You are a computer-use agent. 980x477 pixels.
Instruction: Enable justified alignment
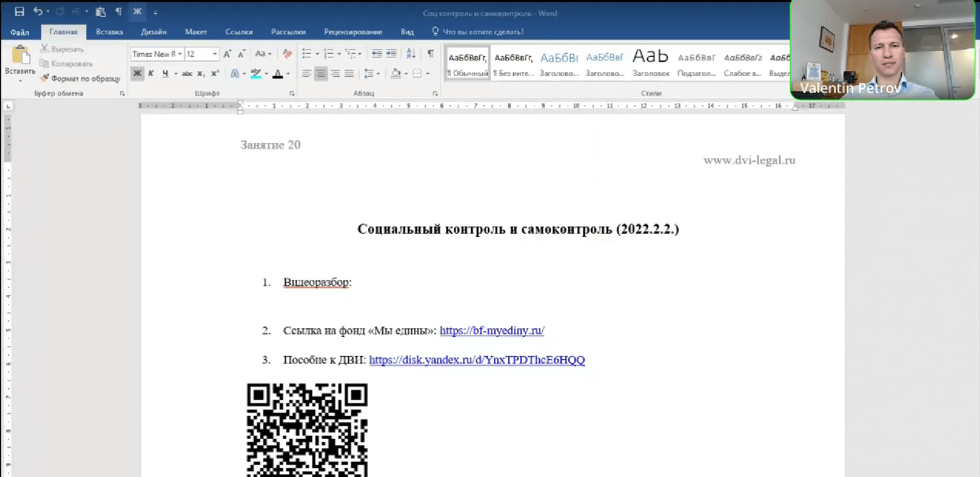(x=350, y=73)
